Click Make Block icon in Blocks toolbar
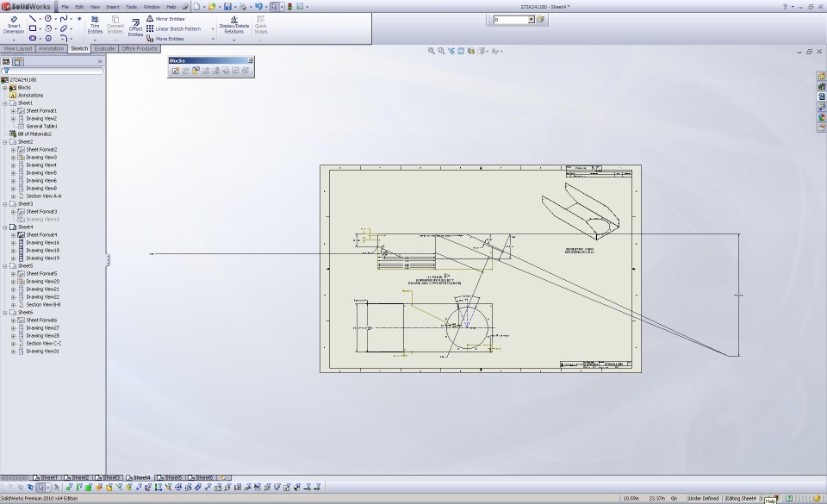827x504 pixels. point(176,71)
